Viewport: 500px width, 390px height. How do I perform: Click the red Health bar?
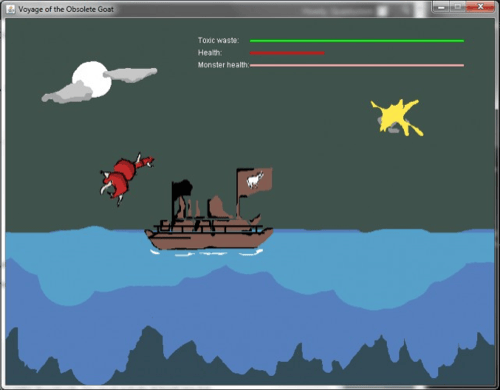(x=287, y=53)
